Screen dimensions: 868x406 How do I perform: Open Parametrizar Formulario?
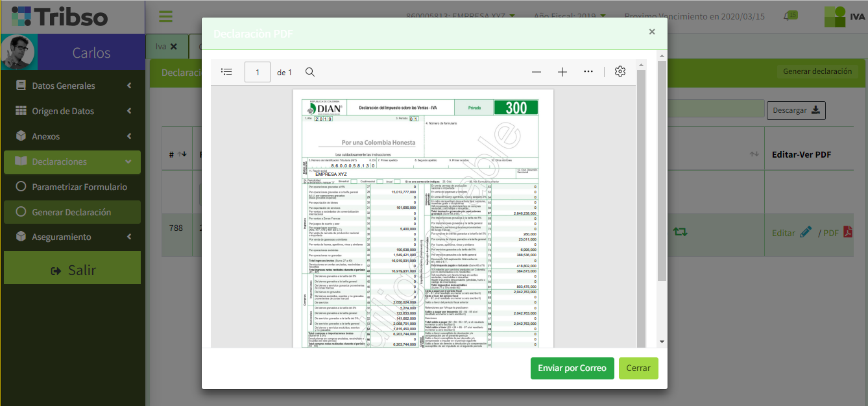click(73, 187)
